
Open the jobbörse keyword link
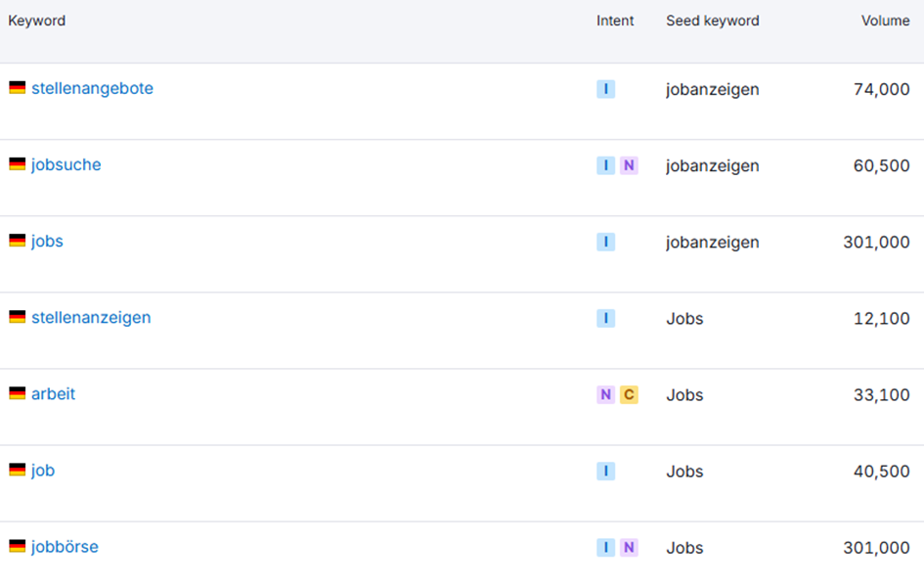coord(65,547)
